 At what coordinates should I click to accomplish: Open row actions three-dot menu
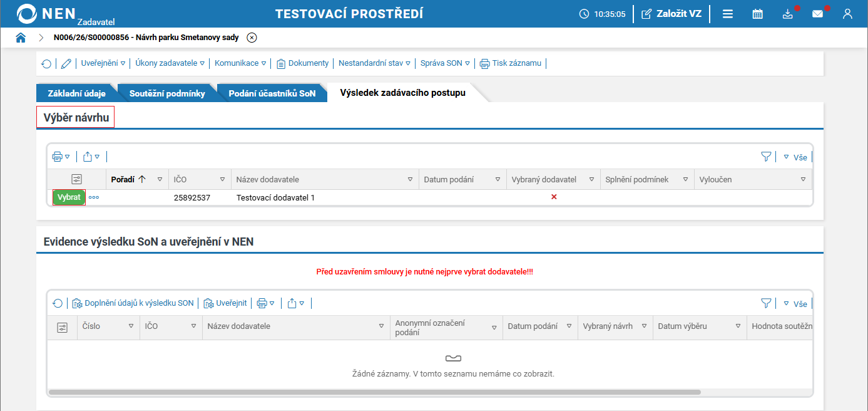click(94, 197)
